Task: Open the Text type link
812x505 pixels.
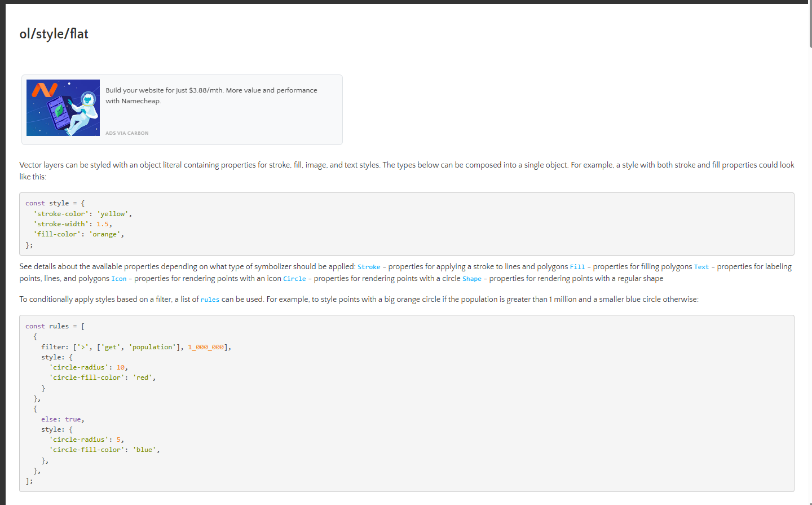Action: coord(701,267)
